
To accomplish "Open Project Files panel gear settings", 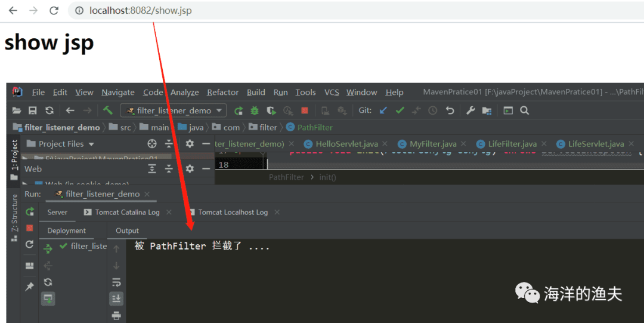I will click(x=190, y=144).
